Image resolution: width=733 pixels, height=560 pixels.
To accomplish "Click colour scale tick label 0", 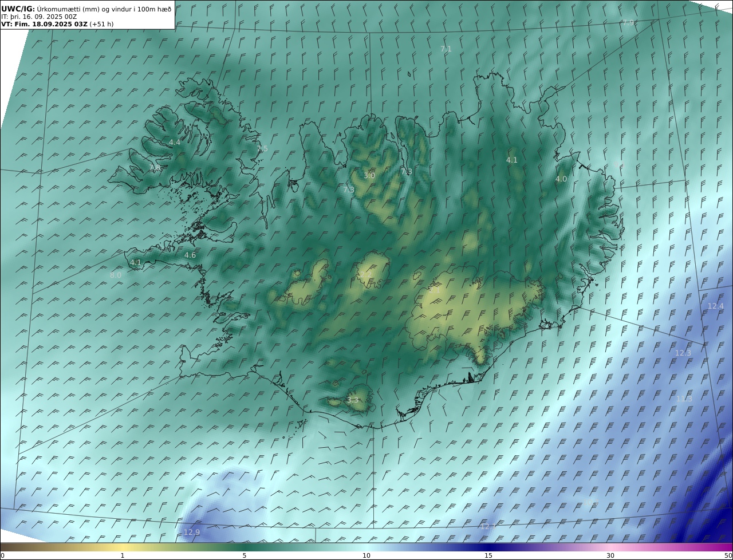I will pyautogui.click(x=2, y=555).
